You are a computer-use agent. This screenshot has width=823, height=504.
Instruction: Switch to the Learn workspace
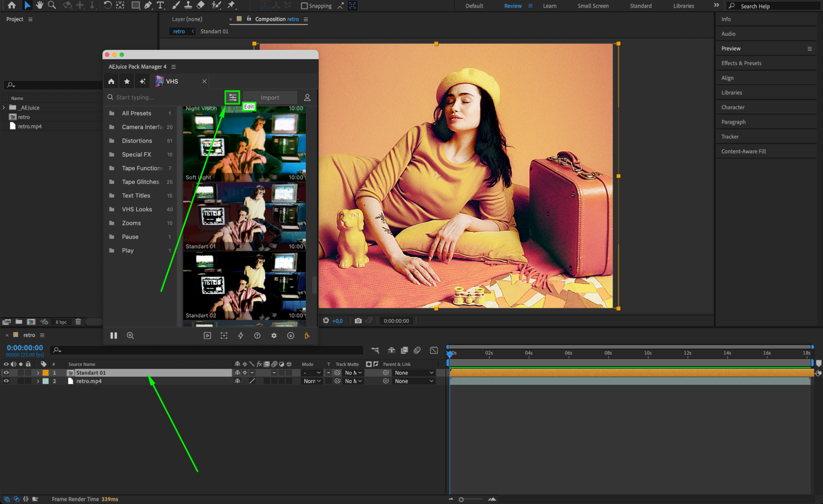550,6
